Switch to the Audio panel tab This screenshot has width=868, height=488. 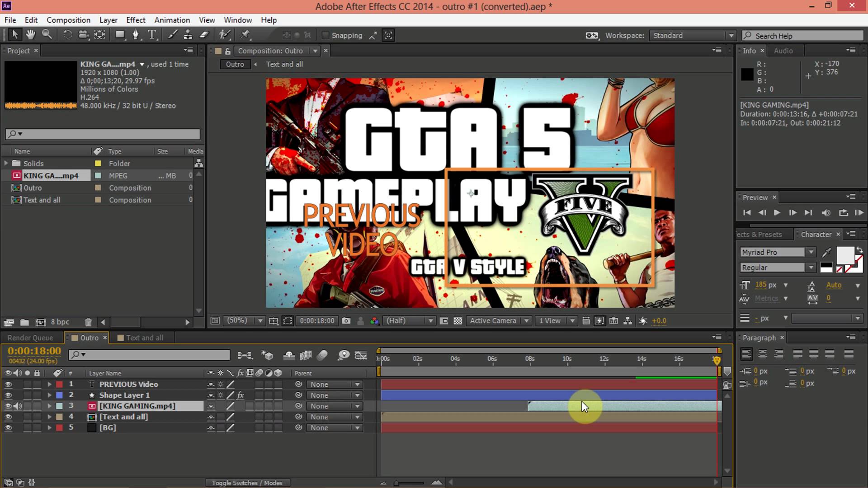pyautogui.click(x=783, y=51)
